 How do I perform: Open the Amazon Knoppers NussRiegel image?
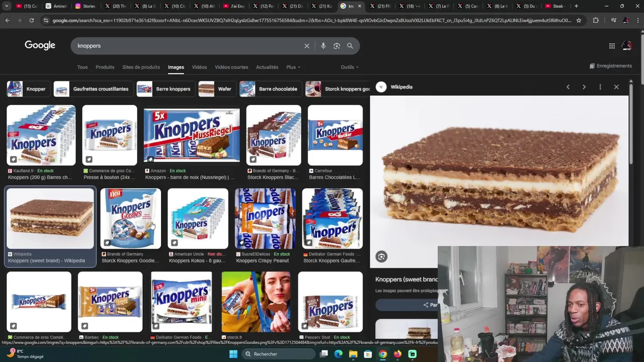tap(192, 135)
